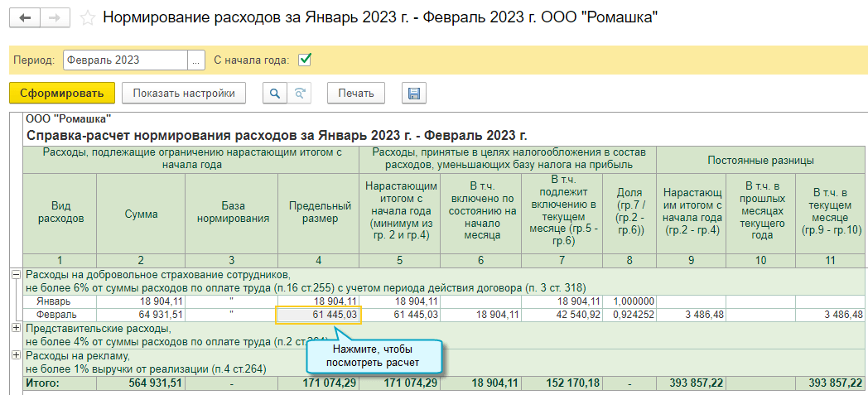The image size is (868, 395).
Task: Click 'База нормирования' column header
Action: (231, 213)
